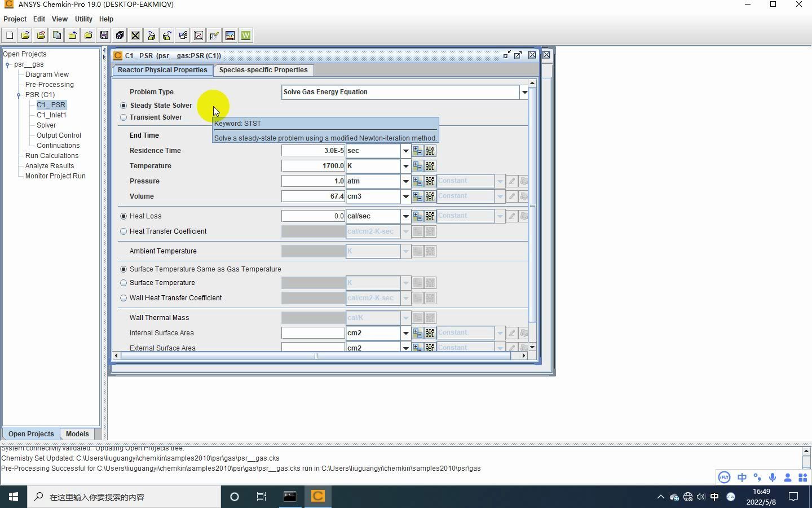Open Output Control in the project tree
The image size is (812, 508).
pos(59,135)
